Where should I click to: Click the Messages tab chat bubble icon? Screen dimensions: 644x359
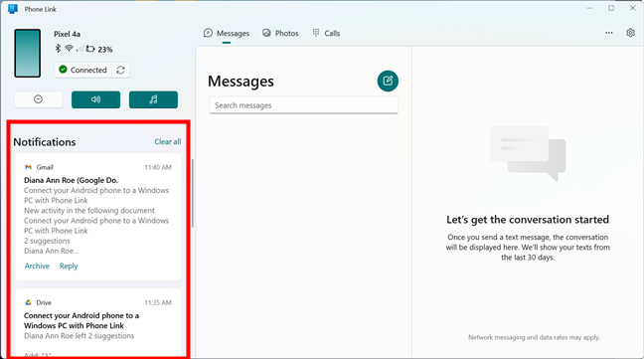tap(209, 33)
